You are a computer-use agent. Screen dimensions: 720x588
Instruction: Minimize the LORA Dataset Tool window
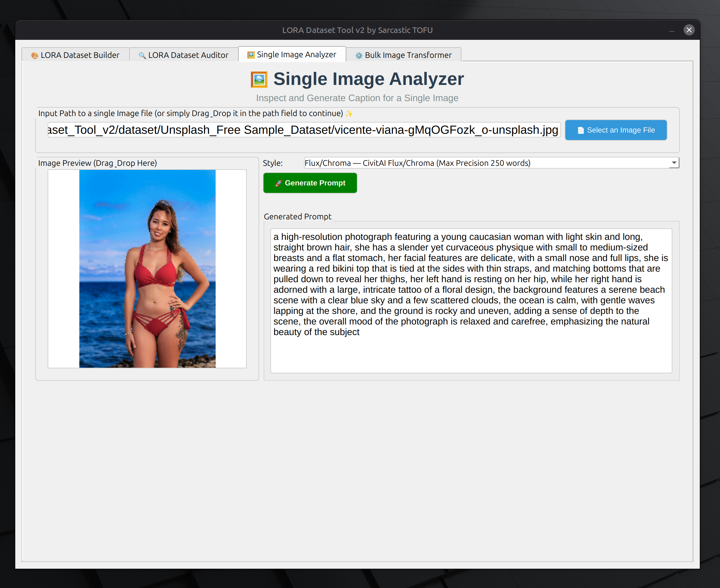point(671,30)
